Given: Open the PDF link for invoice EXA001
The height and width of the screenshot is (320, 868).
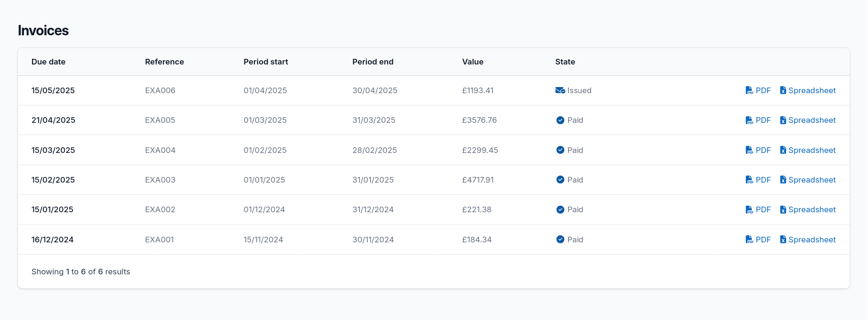Looking at the screenshot, I should coord(763,240).
